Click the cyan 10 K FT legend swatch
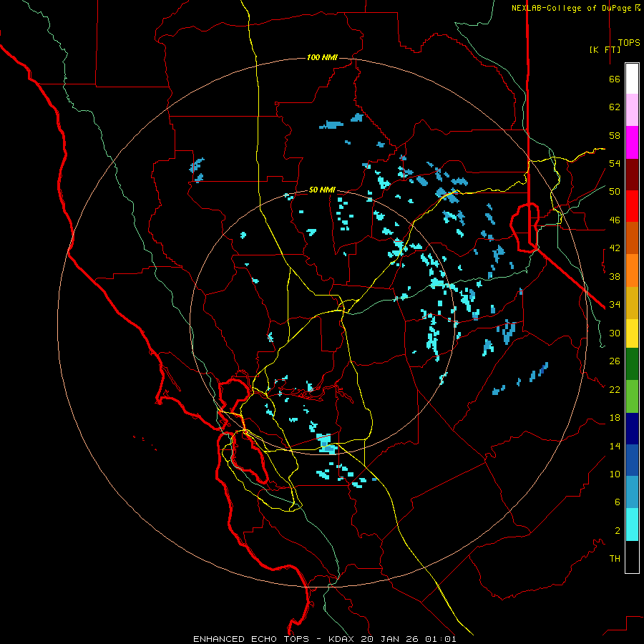The width and height of the screenshot is (644, 644). [x=632, y=525]
